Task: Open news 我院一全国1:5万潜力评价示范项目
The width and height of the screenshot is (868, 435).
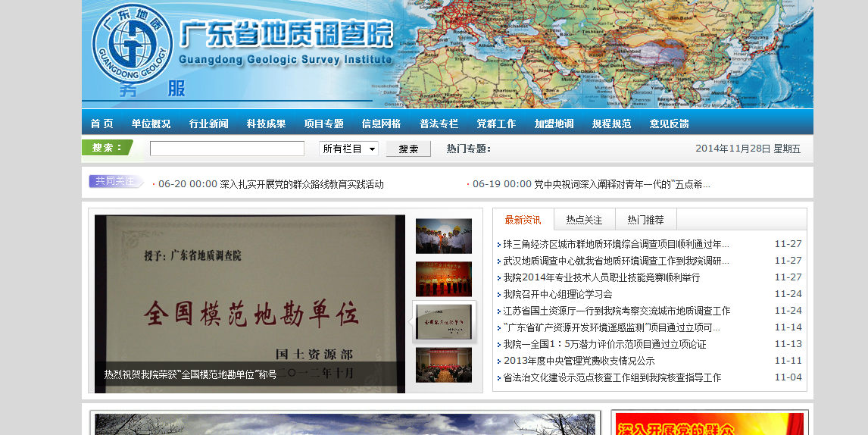Action: tap(604, 344)
